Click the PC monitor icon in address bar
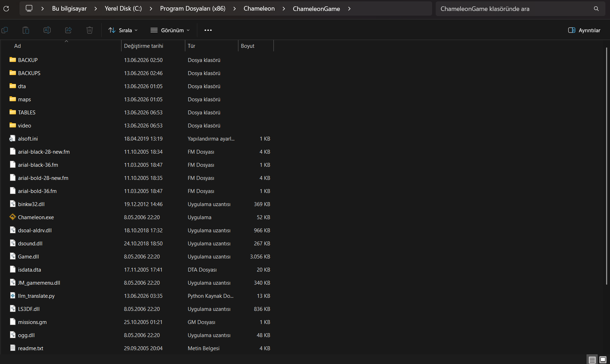The image size is (610, 364). pos(29,8)
